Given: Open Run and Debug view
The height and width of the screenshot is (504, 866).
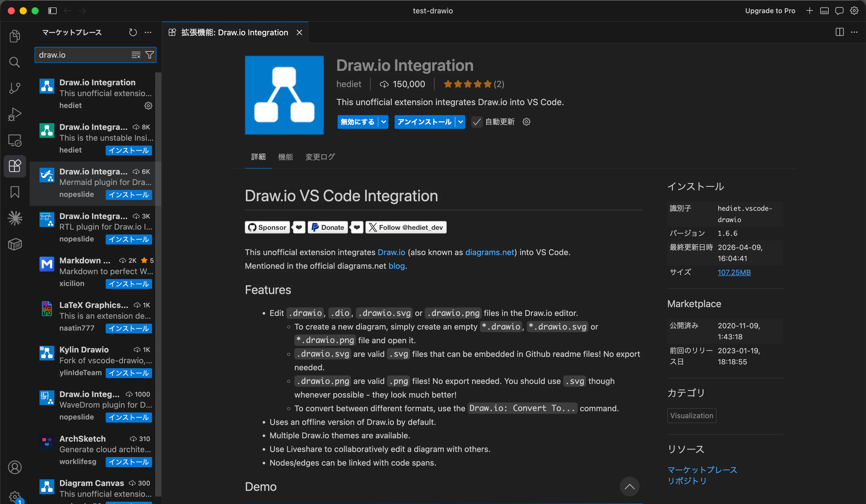Looking at the screenshot, I should [14, 114].
